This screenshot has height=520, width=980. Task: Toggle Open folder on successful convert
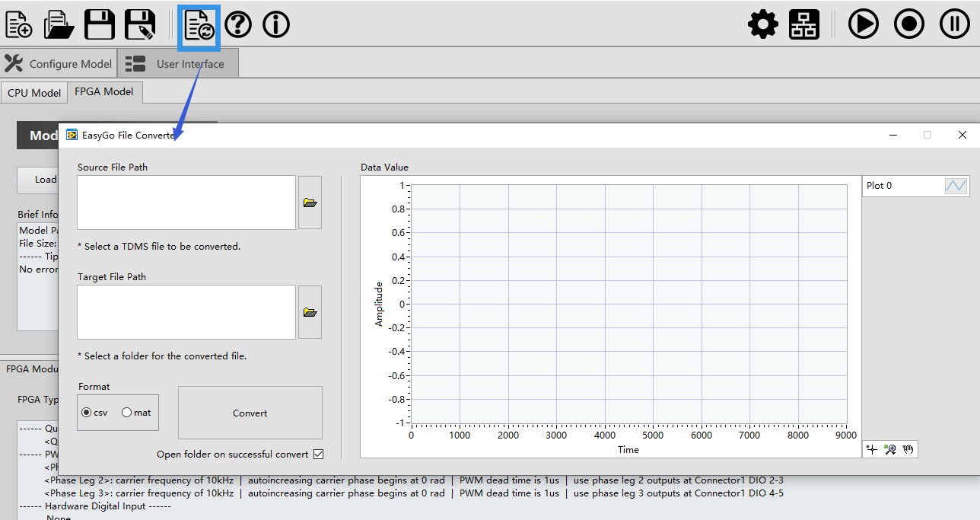318,455
